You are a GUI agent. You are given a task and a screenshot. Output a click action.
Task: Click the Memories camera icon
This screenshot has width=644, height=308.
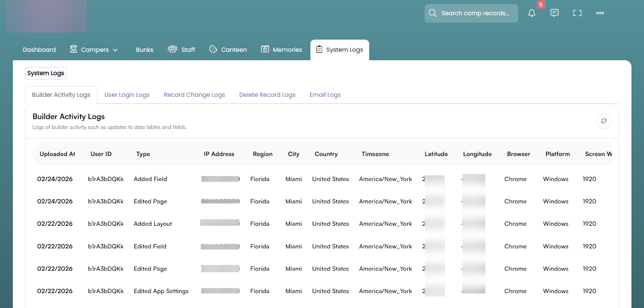coord(265,49)
